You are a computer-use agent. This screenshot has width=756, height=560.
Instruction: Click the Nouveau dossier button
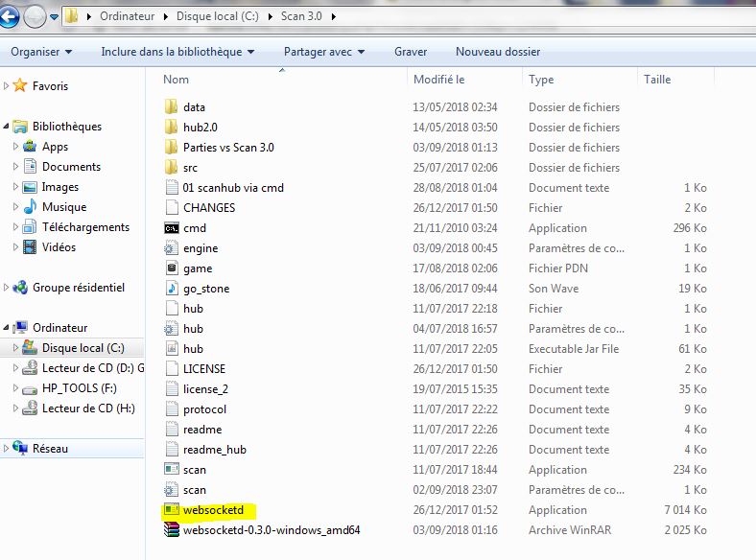tap(497, 52)
